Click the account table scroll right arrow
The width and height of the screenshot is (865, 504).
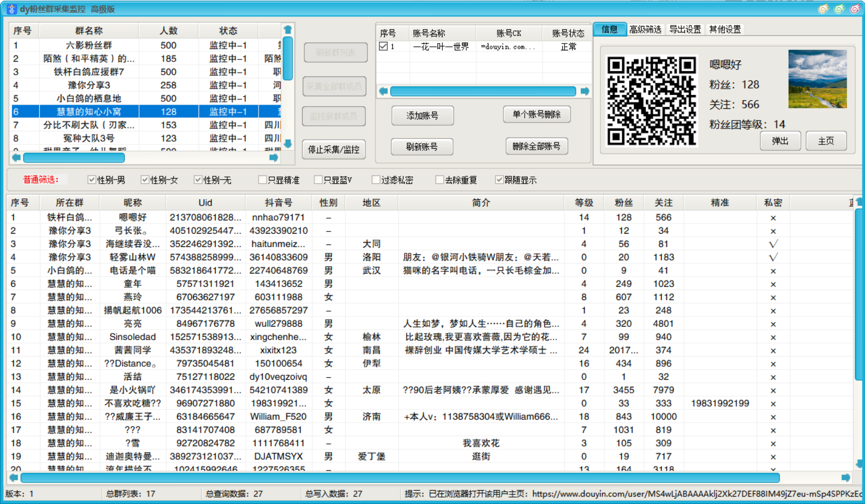[x=585, y=91]
